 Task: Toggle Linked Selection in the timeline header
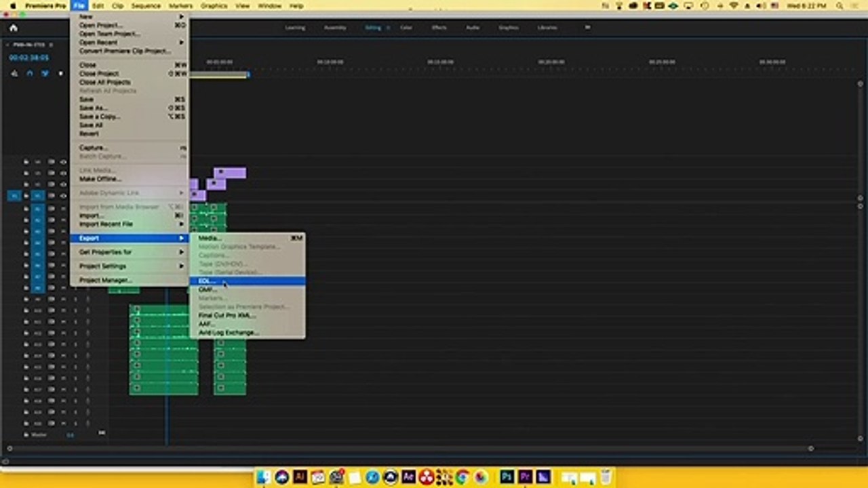45,73
